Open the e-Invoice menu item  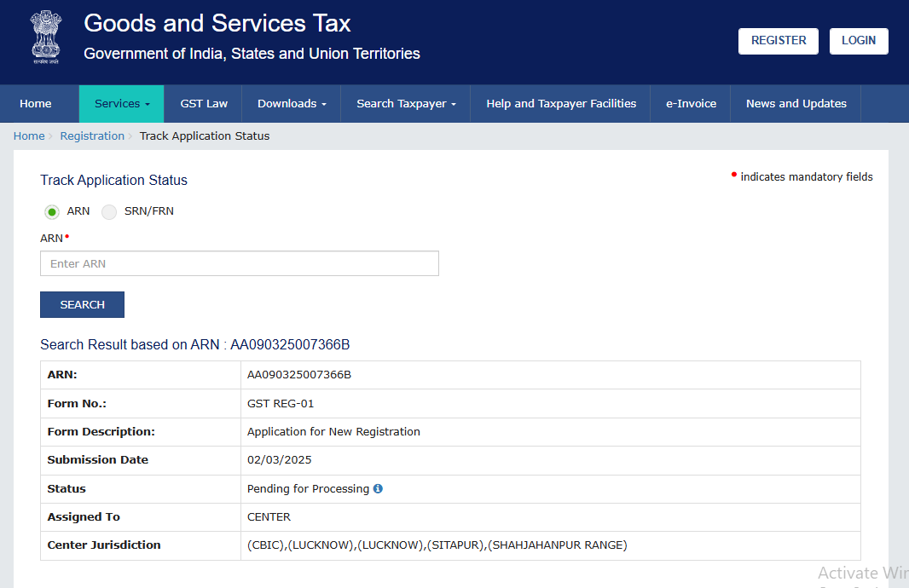[691, 104]
